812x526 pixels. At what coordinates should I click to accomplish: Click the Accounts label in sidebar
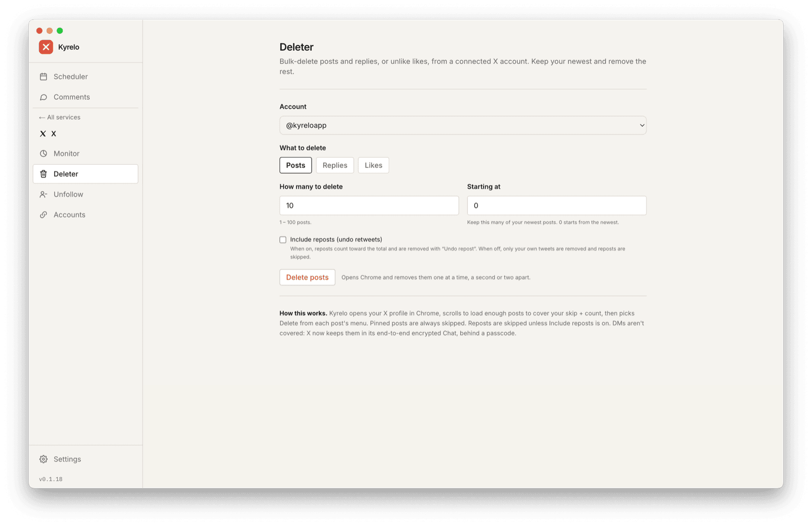[x=70, y=215]
